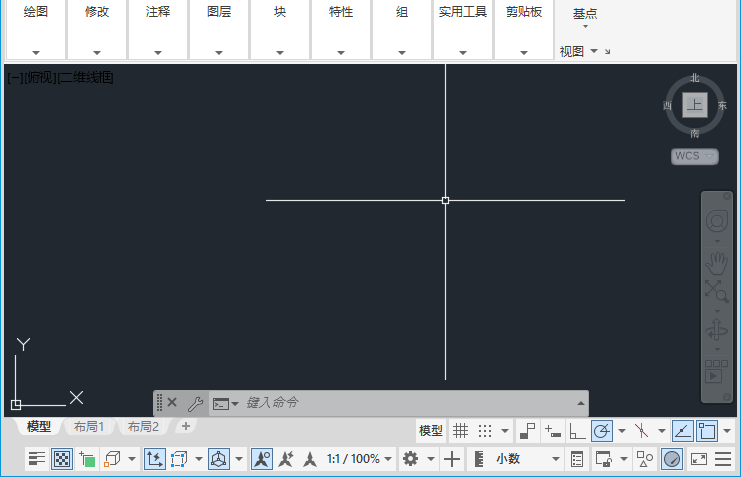The width and height of the screenshot is (741, 477).
Task: Toggle the drawing grid display in status bar
Action: click(x=460, y=431)
